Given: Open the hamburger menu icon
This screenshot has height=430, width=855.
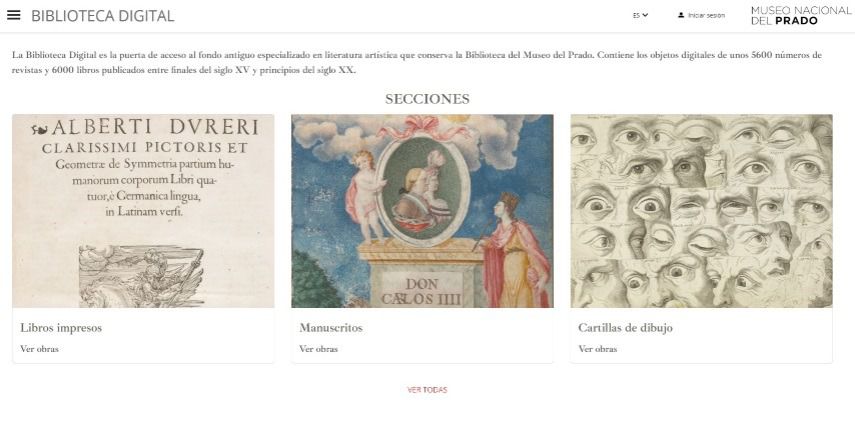Looking at the screenshot, I should [14, 15].
